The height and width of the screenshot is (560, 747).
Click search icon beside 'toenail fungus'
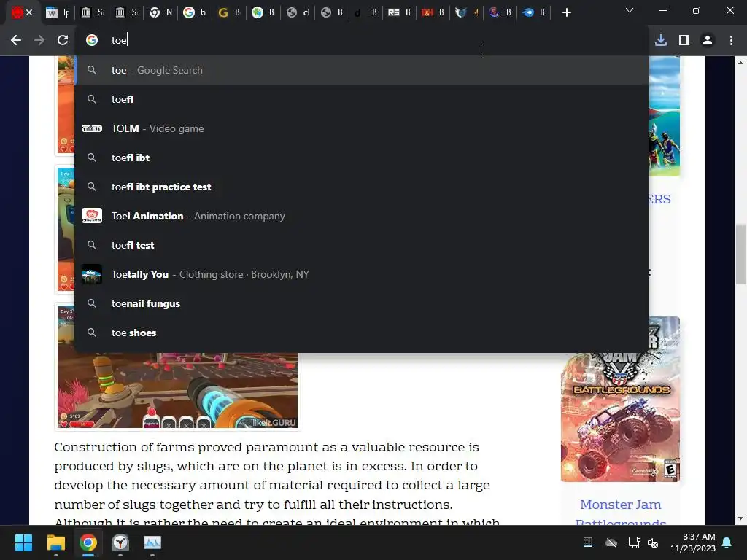click(92, 303)
